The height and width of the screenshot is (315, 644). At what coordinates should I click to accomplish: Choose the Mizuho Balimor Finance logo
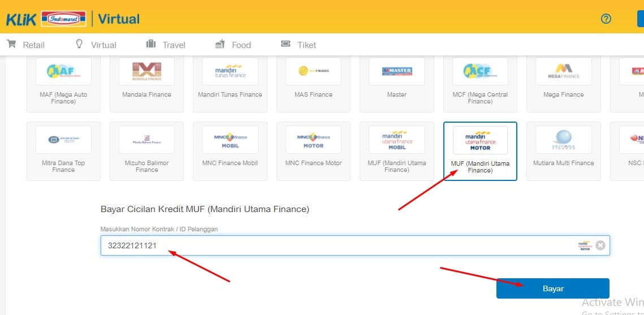pos(146,140)
